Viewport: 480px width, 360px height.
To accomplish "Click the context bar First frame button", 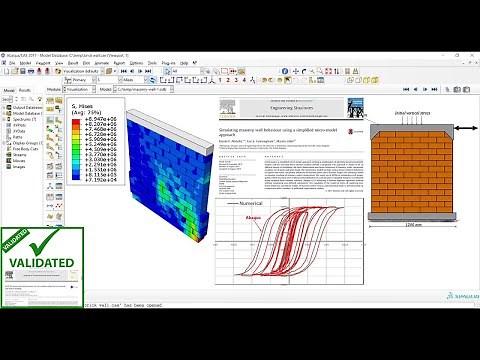I will click(406, 89).
